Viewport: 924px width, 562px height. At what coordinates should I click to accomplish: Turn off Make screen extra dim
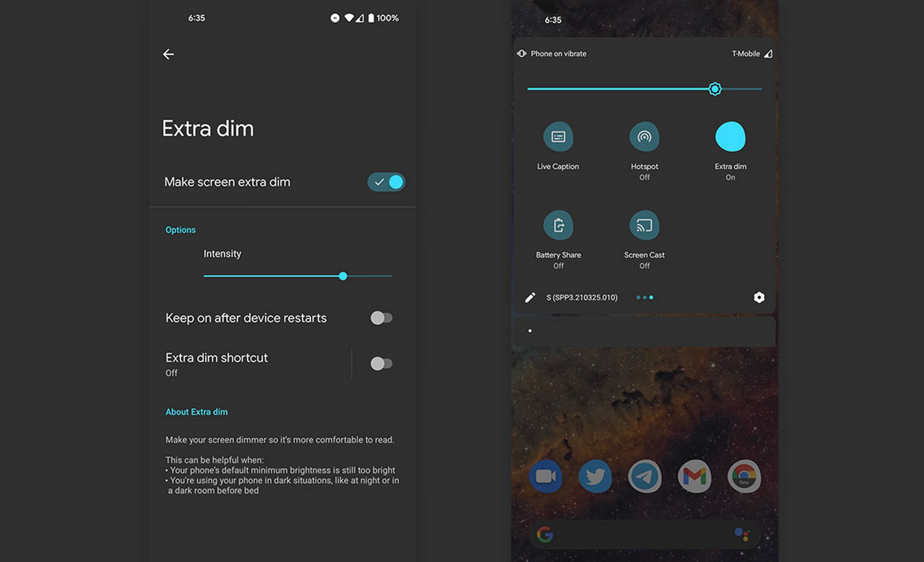[386, 182]
